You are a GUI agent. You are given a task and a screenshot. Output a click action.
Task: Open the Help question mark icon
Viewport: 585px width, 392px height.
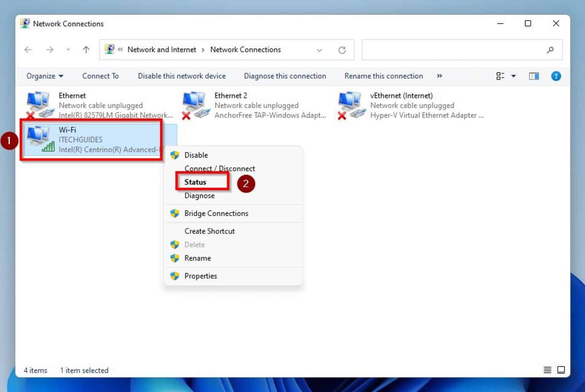[556, 76]
